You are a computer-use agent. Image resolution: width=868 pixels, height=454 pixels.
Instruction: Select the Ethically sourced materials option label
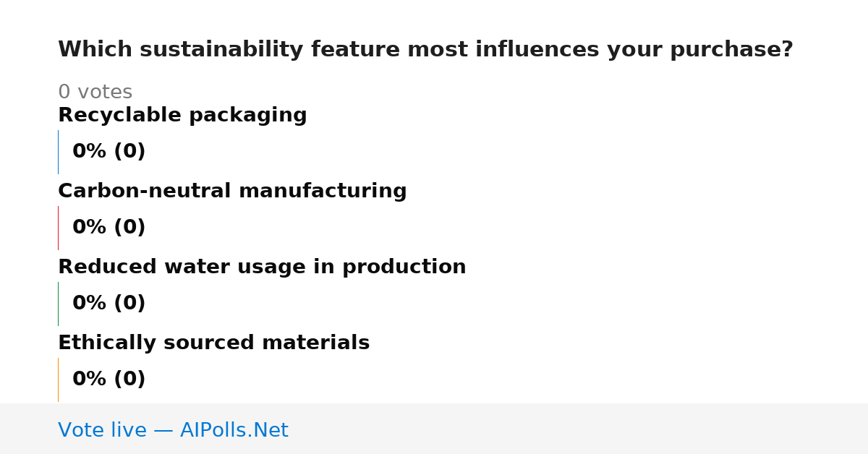213,343
